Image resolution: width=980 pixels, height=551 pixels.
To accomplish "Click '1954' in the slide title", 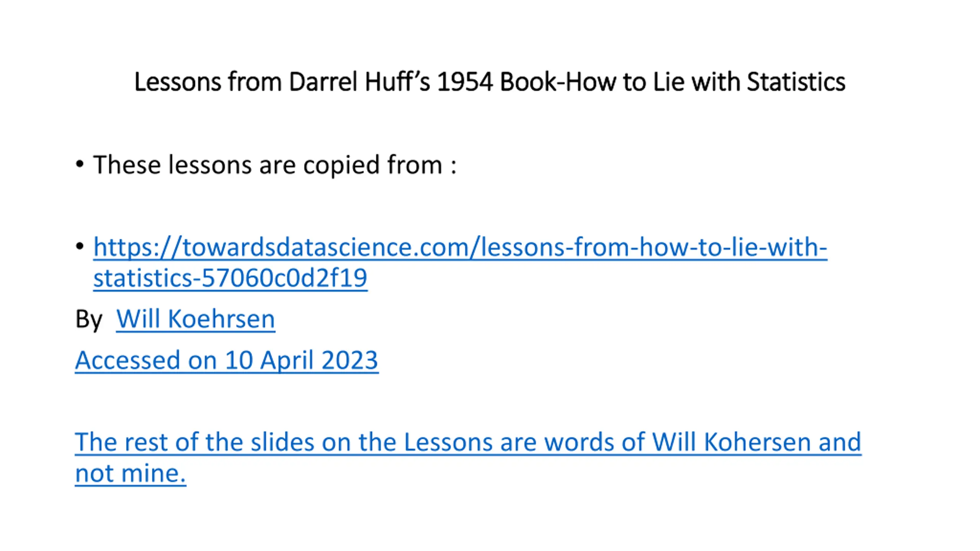I will click(x=464, y=82).
